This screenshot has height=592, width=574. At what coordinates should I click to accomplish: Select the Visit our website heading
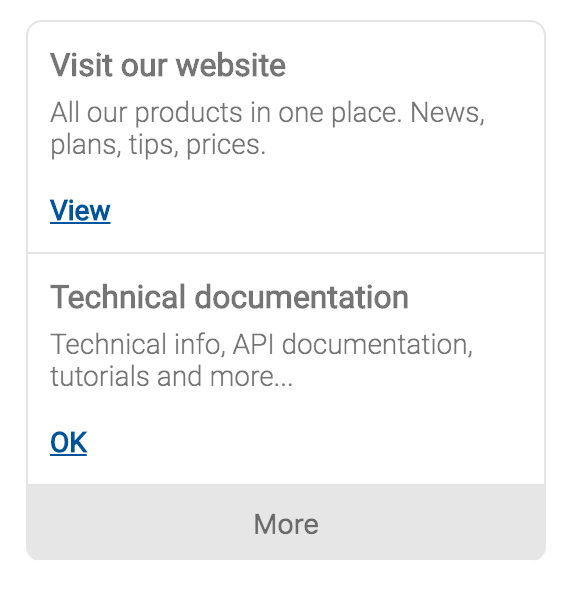coord(168,65)
